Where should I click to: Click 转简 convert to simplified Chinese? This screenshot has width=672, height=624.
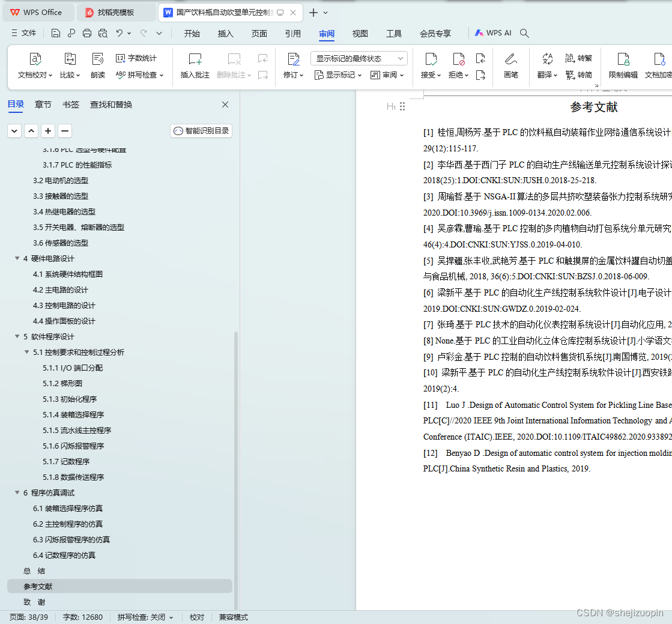pos(578,75)
